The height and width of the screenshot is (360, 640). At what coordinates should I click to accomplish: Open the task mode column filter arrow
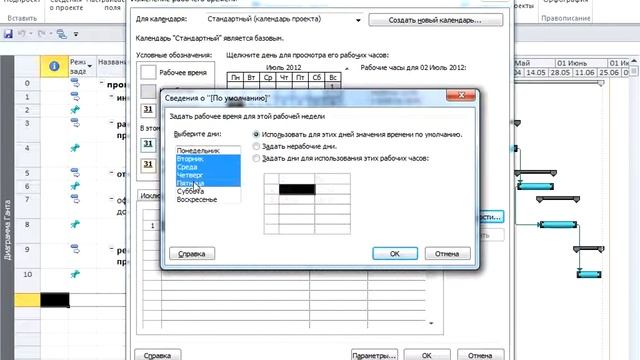[x=90, y=66]
